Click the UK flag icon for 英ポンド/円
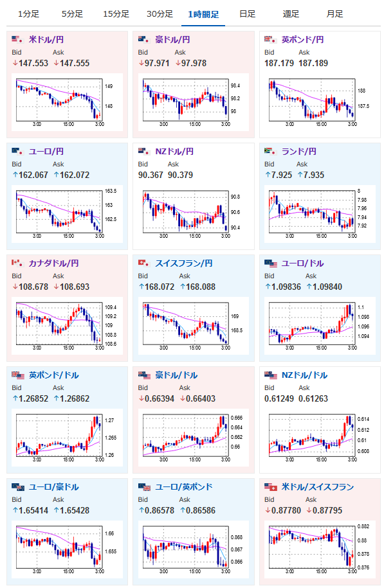Screen dimensions: 384x588 coord(271,39)
